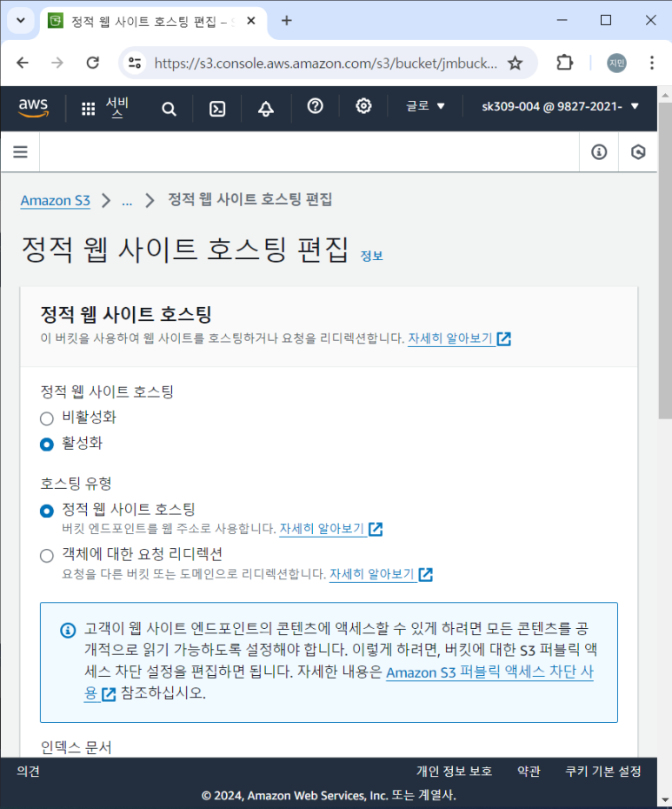The height and width of the screenshot is (809, 672).
Task: Close the 정적 웹 사이트 호스팅 편집 tab
Action: (251, 21)
